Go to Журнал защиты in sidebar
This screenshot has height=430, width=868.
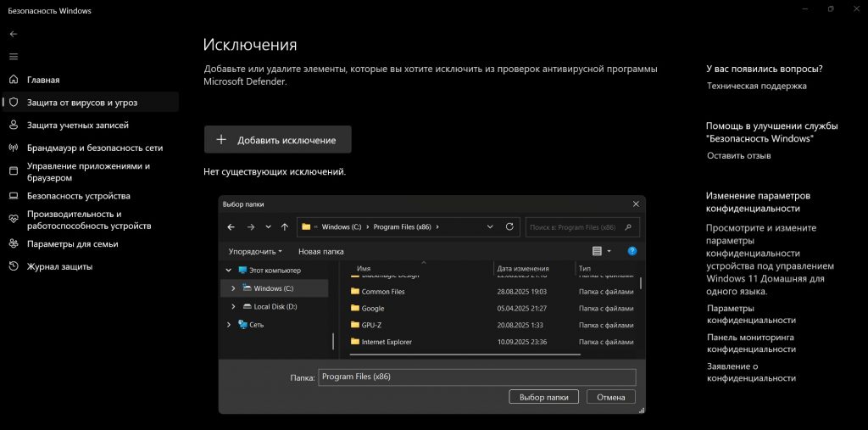pyautogui.click(x=59, y=266)
